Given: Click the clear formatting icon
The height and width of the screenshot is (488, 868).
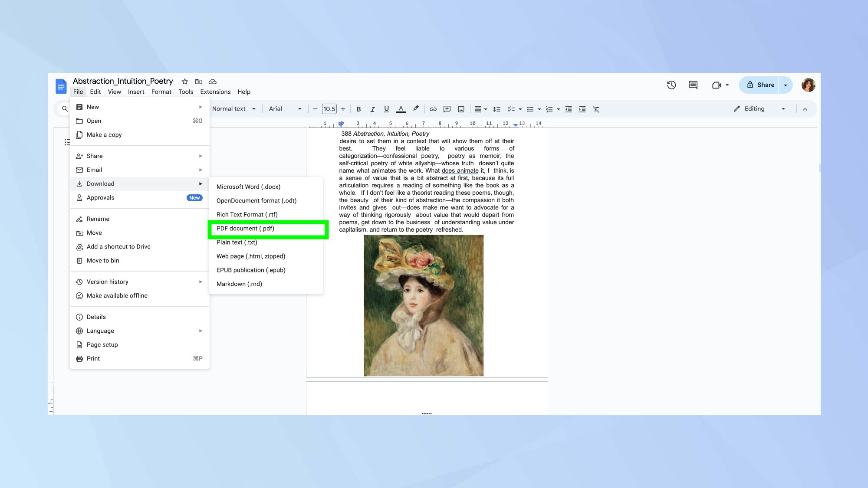Looking at the screenshot, I should (596, 109).
